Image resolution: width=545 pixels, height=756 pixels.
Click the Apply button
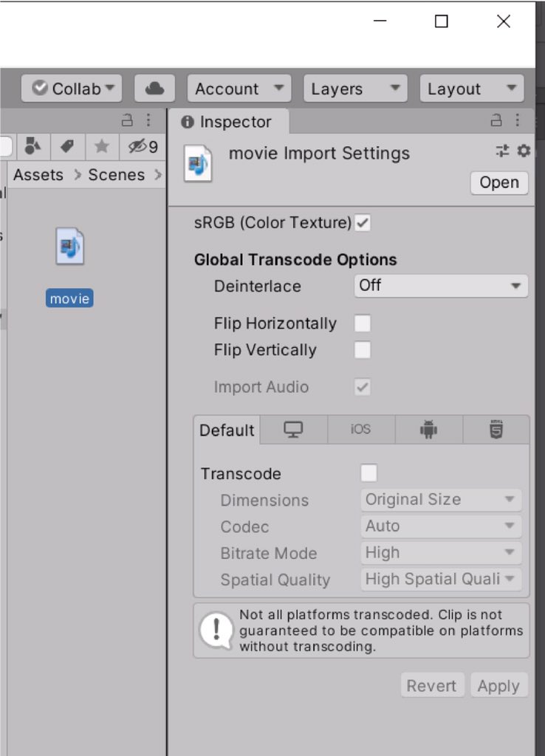click(498, 685)
